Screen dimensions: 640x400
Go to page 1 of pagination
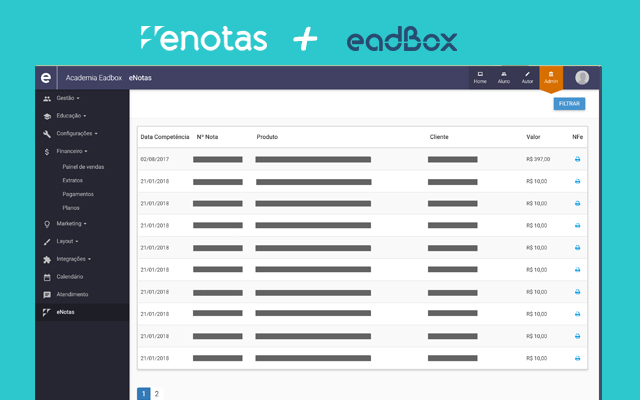tap(144, 394)
